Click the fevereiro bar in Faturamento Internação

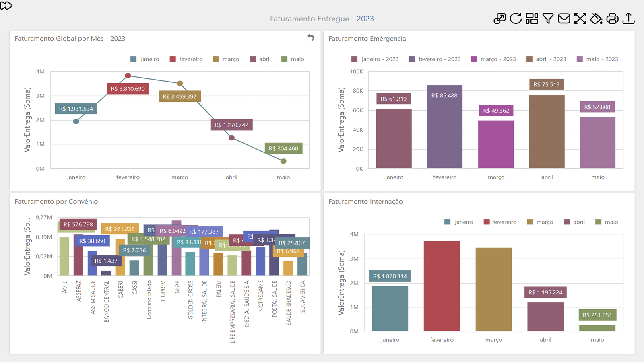pos(442,286)
